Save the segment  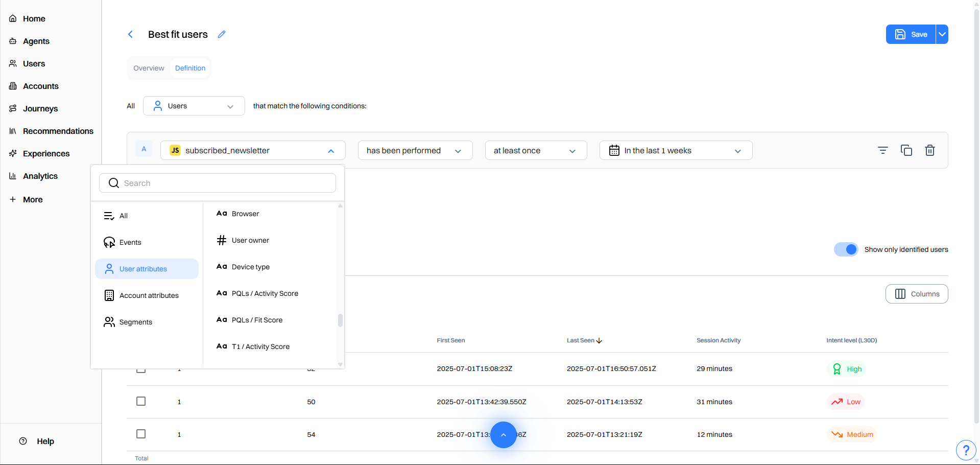(x=911, y=34)
